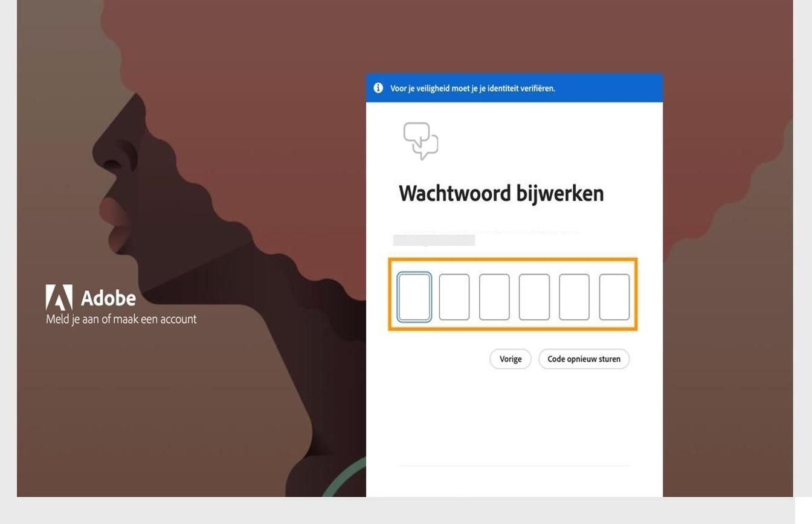This screenshot has height=524, width=812.
Task: Click 'Meld je aan of maak een account' text
Action: pyautogui.click(x=121, y=319)
